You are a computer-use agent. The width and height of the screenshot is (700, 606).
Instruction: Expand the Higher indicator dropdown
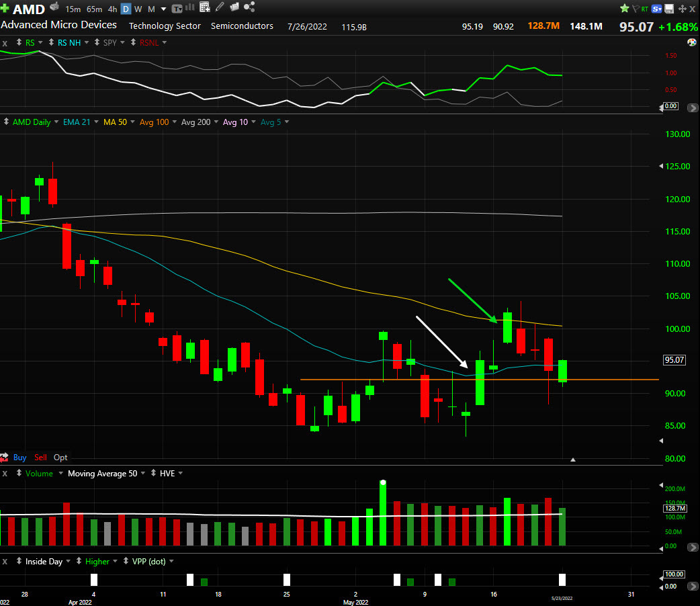point(115,561)
